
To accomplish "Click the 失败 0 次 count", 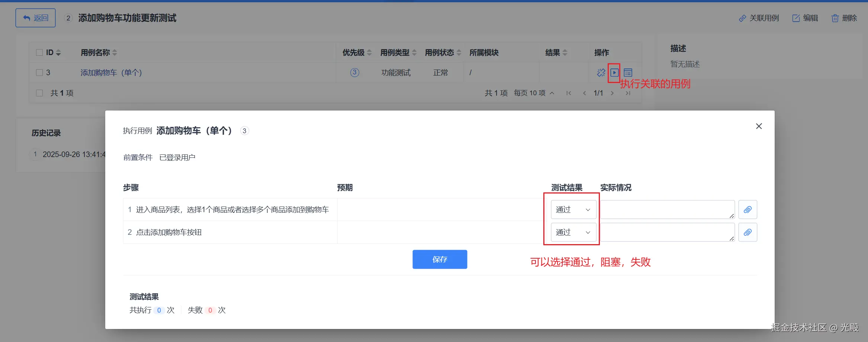I will coord(207,310).
